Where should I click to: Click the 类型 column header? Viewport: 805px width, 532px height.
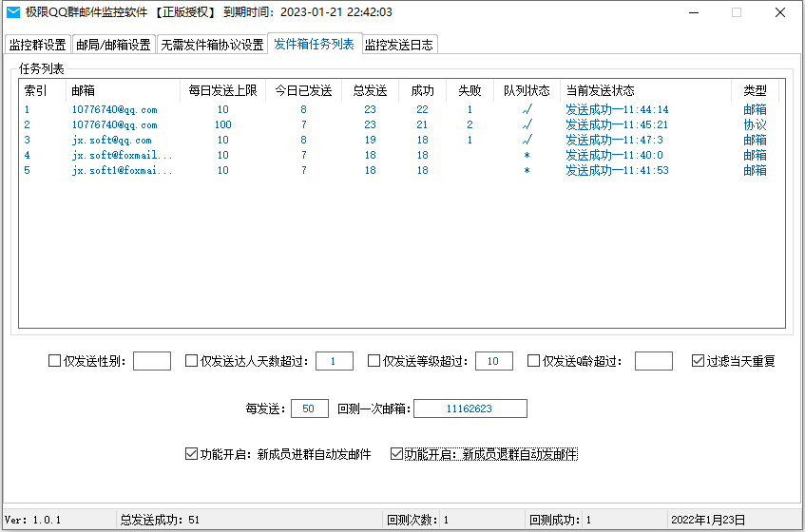click(756, 90)
